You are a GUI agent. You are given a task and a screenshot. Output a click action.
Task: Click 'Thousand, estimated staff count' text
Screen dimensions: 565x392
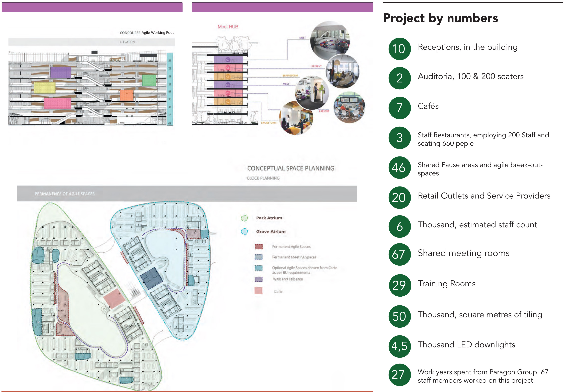(477, 225)
